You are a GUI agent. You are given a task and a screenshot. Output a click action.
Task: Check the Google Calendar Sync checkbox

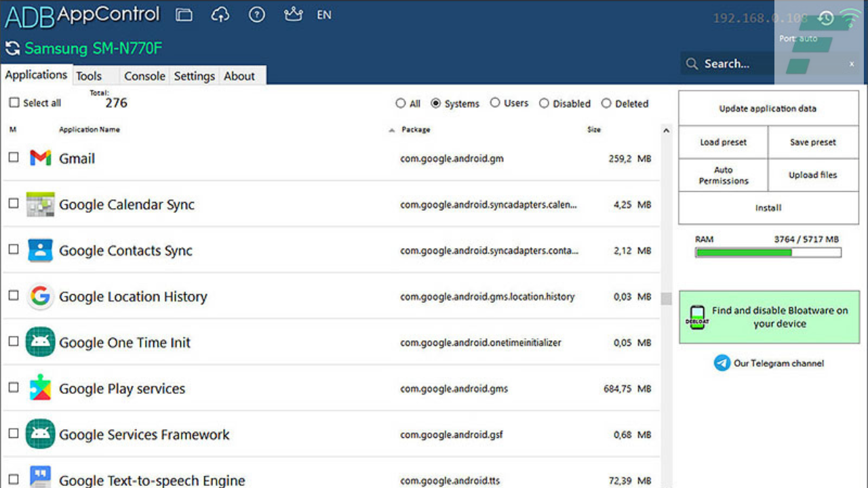click(14, 203)
